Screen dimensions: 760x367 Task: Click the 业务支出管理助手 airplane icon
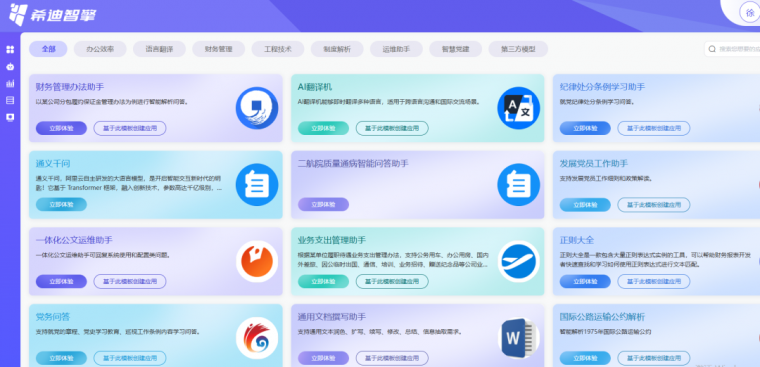[x=519, y=261]
